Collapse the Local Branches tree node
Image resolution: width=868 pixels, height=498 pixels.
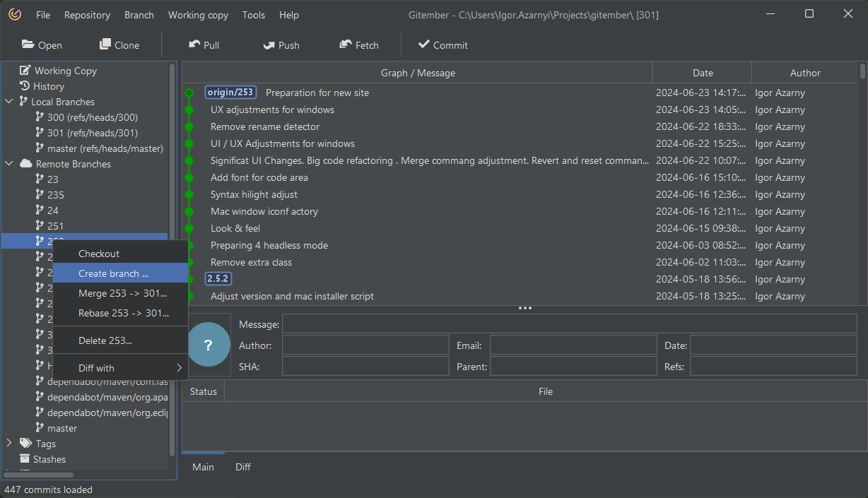point(9,102)
